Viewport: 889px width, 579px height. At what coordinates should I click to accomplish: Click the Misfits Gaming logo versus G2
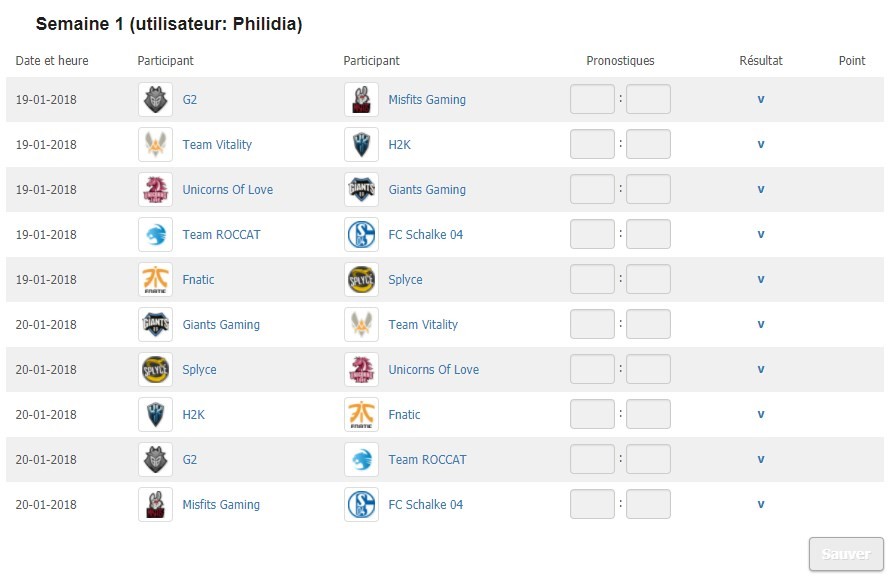point(361,99)
